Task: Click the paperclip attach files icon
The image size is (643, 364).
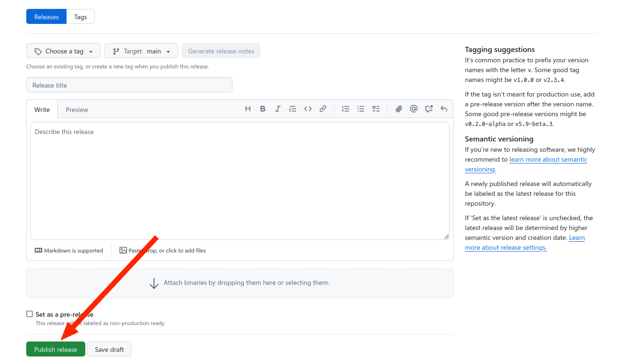Action: [399, 109]
